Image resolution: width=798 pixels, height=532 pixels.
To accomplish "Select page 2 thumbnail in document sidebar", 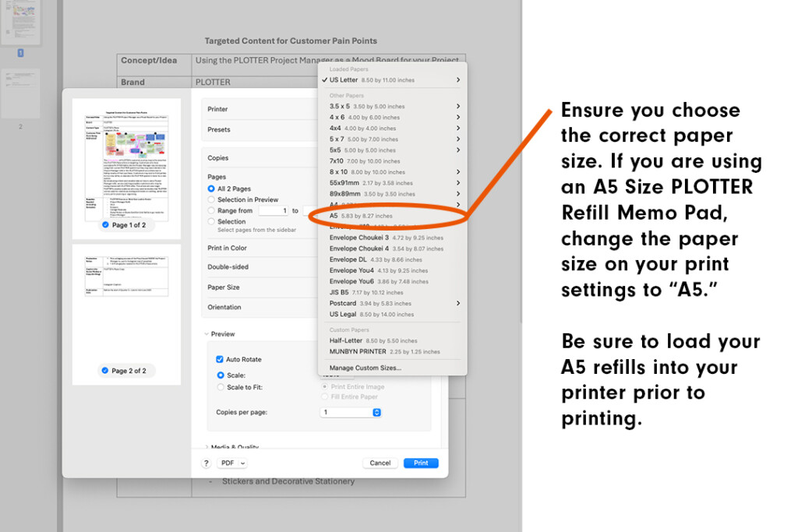I will tap(20, 93).
